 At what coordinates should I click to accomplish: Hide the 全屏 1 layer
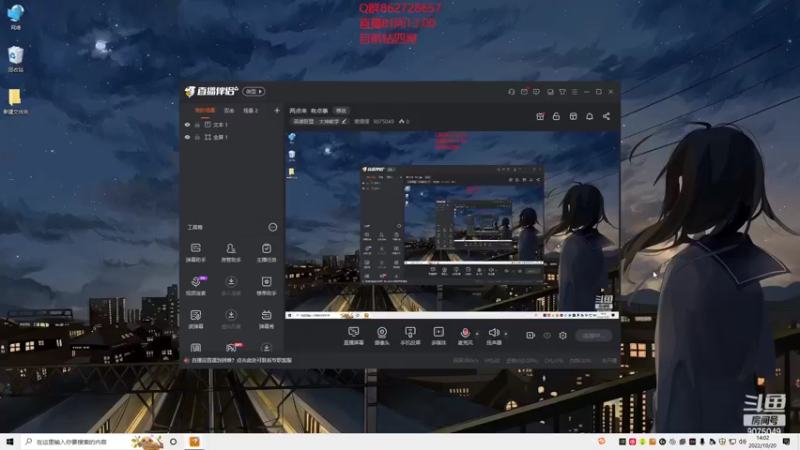tap(187, 137)
